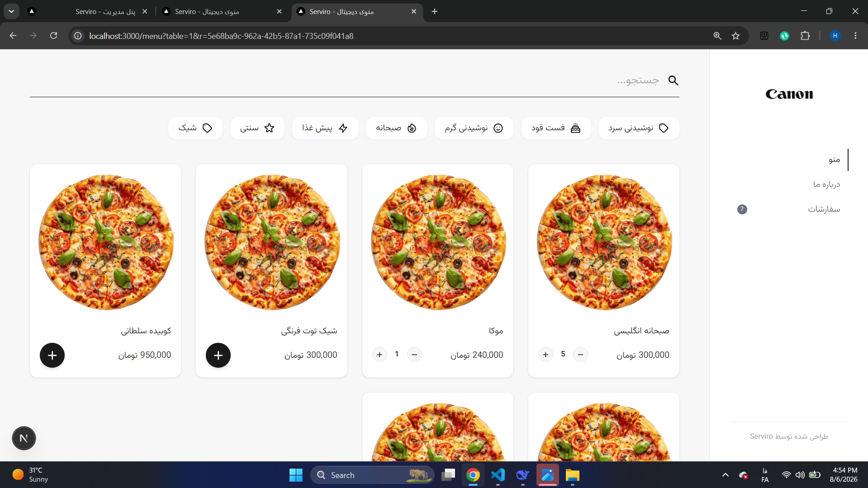Image resolution: width=868 pixels, height=488 pixels.
Task: Select the شیک category
Action: click(195, 128)
